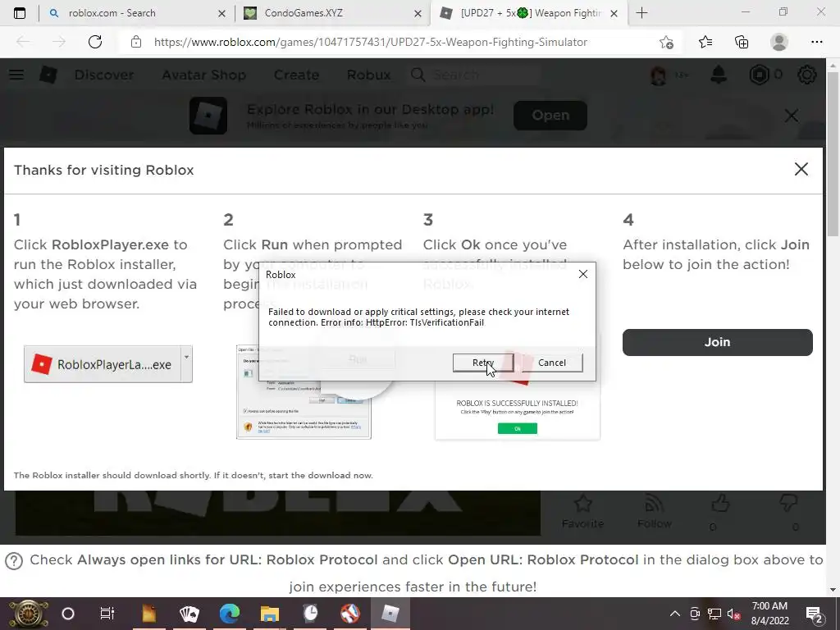Click the thumbs up like icon
Image resolution: width=840 pixels, height=630 pixels.
(720, 504)
